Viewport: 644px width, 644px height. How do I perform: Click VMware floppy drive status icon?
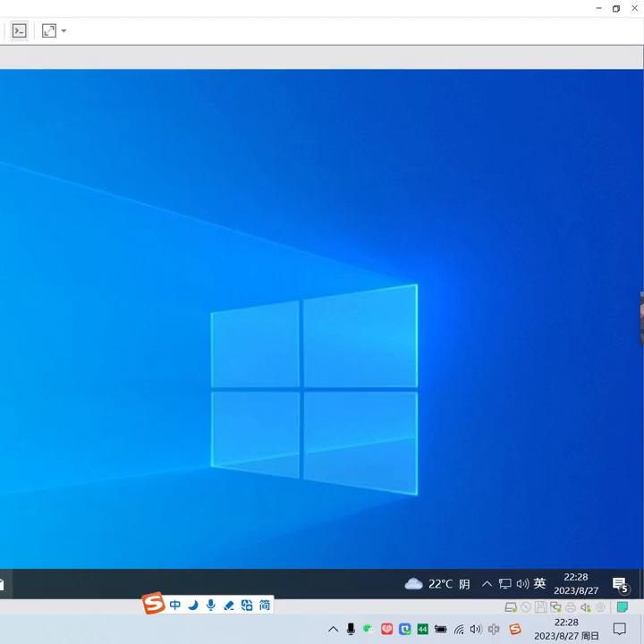tap(540, 607)
